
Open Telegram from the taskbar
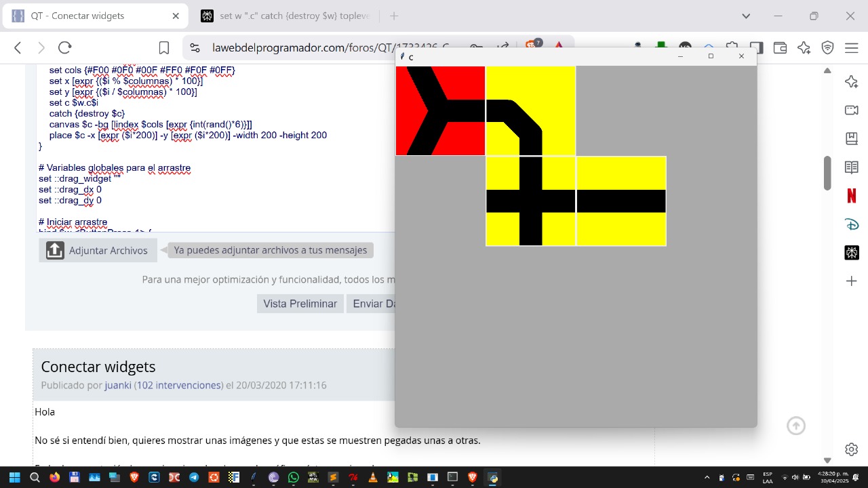click(194, 477)
